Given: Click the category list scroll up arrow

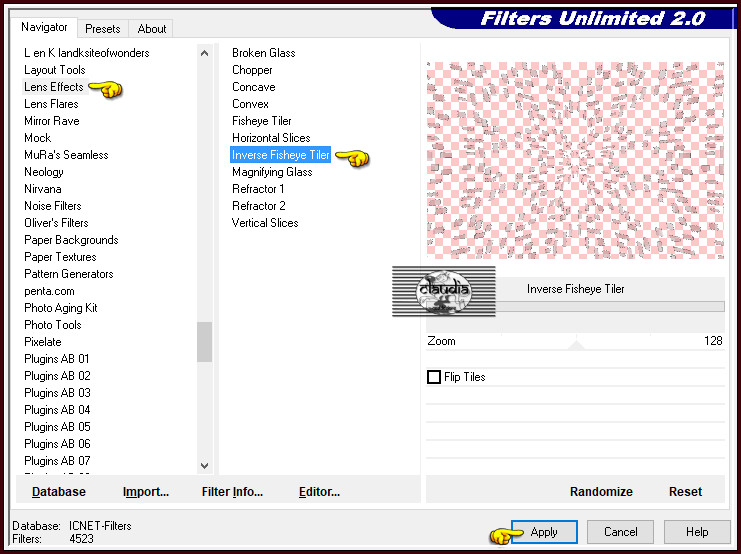Looking at the screenshot, I should [x=204, y=53].
